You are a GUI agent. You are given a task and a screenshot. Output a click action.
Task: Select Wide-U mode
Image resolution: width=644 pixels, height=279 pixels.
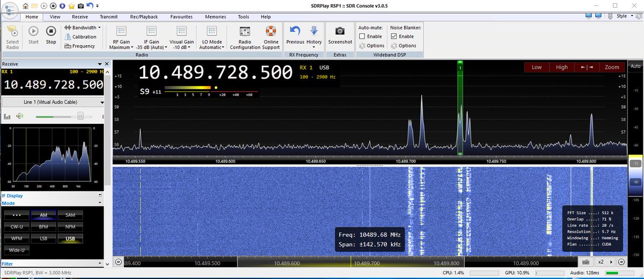(17, 250)
